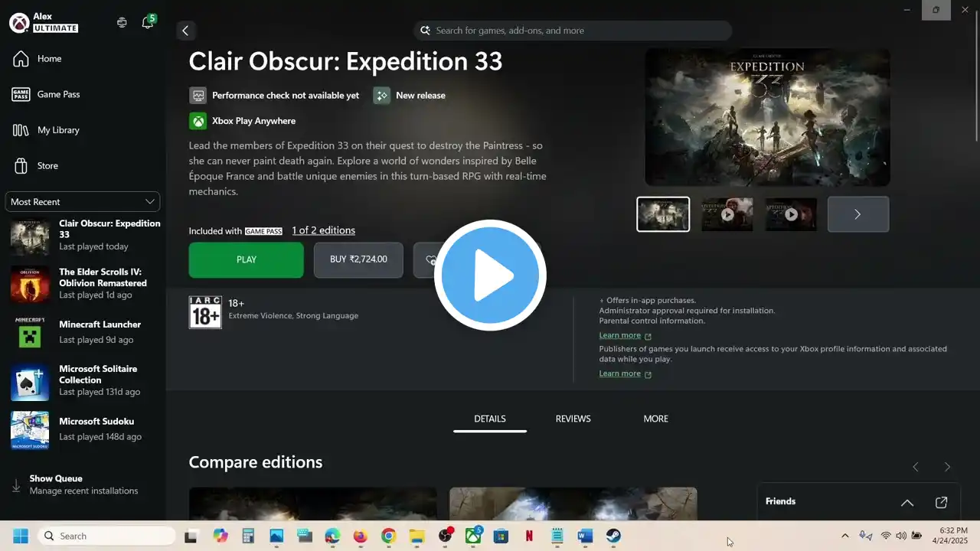Image resolution: width=980 pixels, height=551 pixels.
Task: Switch to the DETAILS tab
Action: click(490, 419)
